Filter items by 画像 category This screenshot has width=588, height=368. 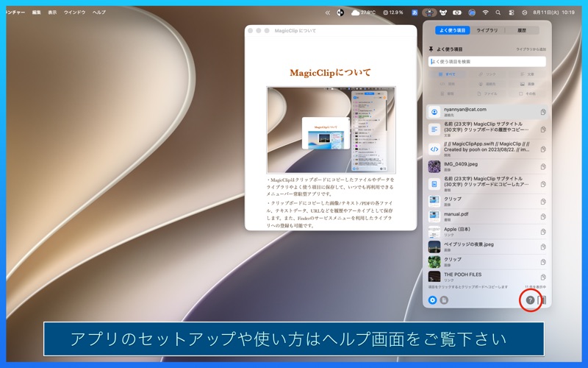[x=527, y=84]
